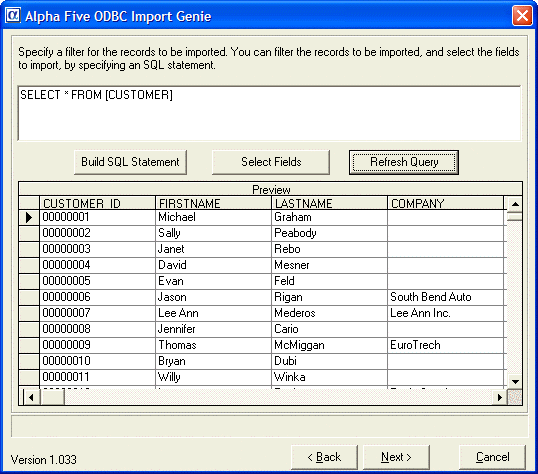Click cell 00000008

coord(97,329)
